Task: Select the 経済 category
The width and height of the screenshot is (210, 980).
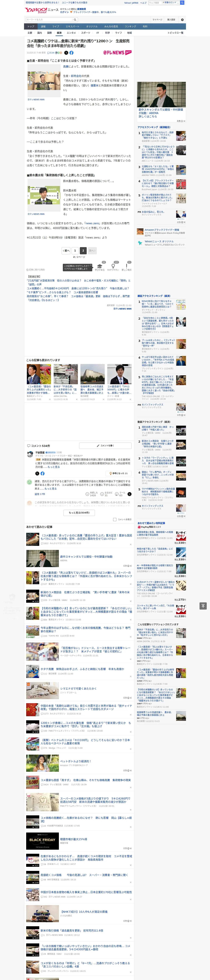Action: 59,33
